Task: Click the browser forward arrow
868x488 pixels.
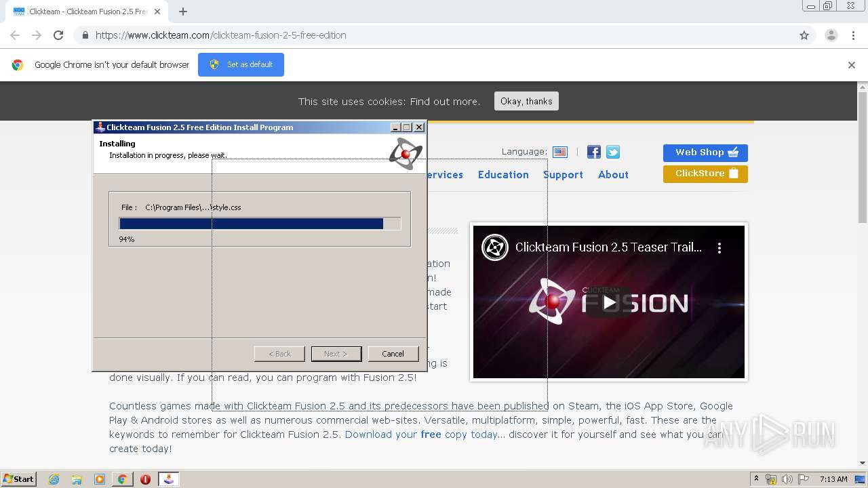Action: (x=37, y=35)
